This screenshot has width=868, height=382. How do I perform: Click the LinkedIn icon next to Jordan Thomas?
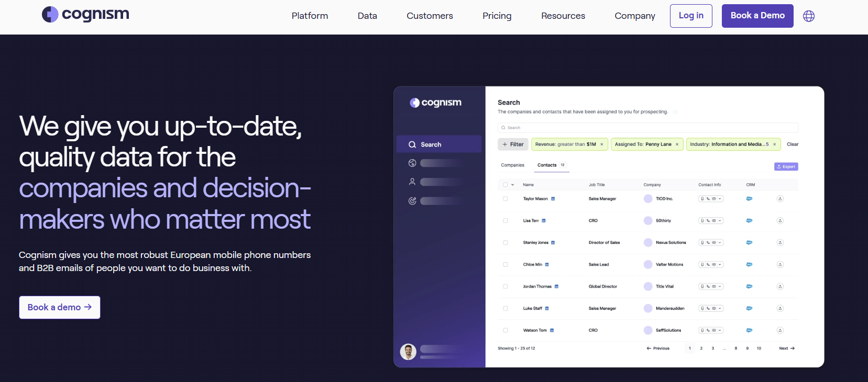pos(556,287)
